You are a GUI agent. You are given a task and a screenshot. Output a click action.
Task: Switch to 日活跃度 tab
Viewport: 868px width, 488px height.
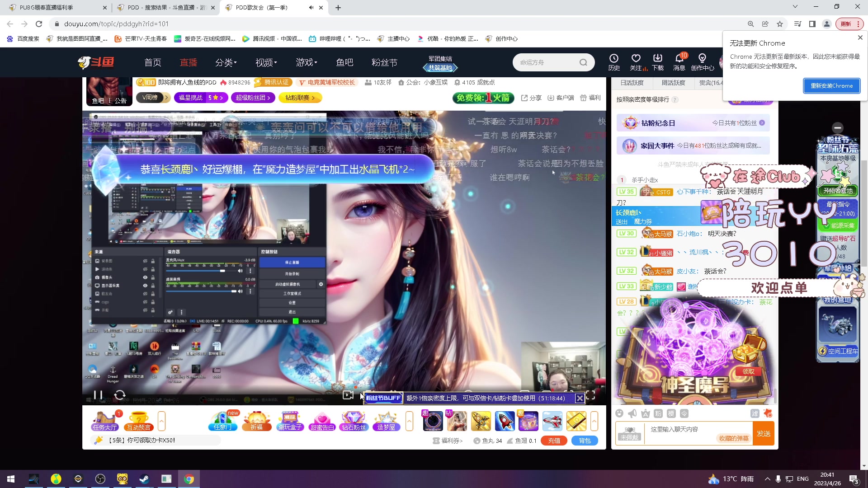point(632,83)
